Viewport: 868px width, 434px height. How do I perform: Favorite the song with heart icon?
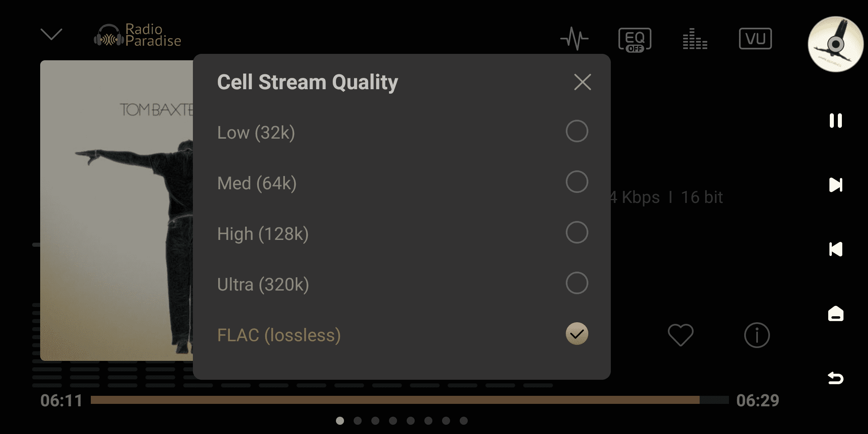680,335
